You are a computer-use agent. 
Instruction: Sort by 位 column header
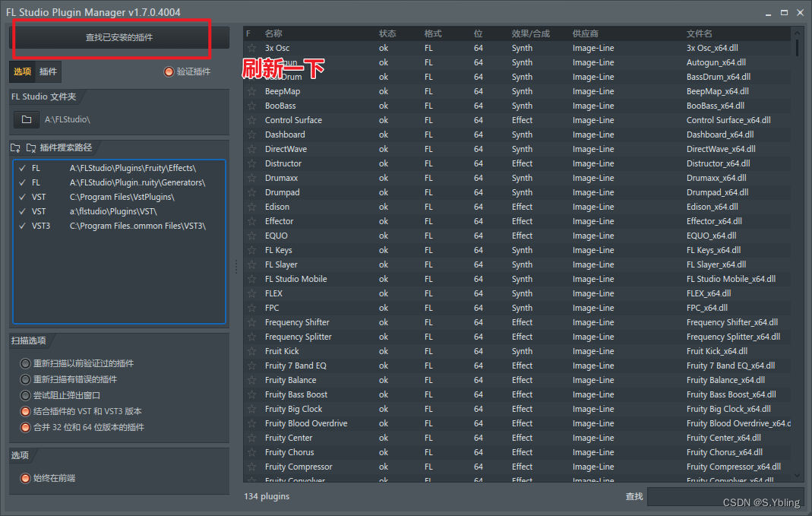[x=478, y=33]
